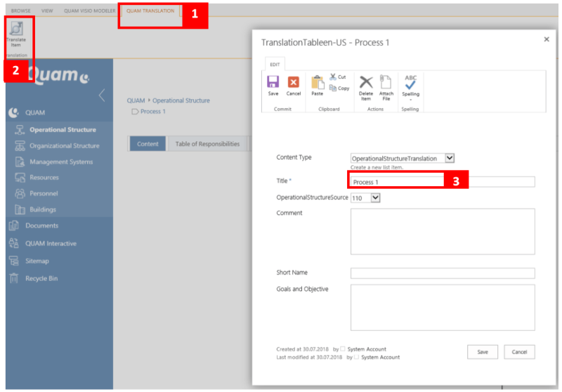This screenshot has width=562, height=392.
Task: Click the Save disk icon in ribbon
Action: point(273,84)
